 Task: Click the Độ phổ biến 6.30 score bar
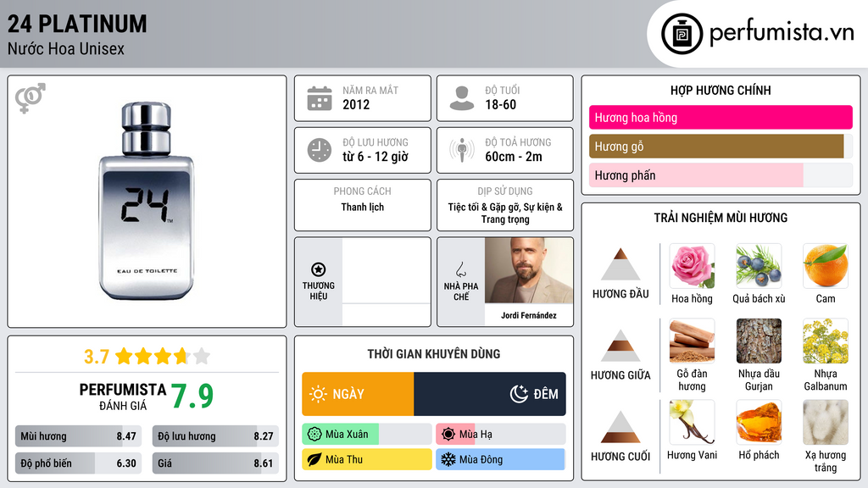click(x=78, y=463)
